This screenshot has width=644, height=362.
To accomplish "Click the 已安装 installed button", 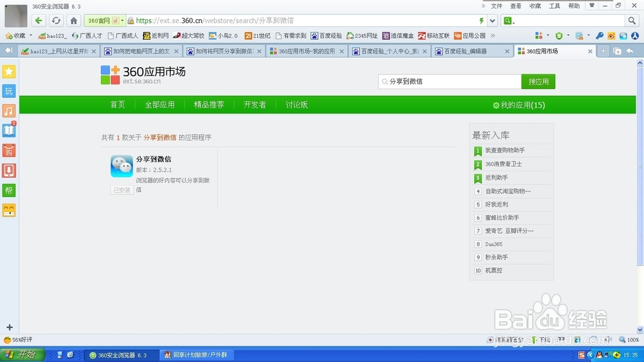I will [x=122, y=190].
